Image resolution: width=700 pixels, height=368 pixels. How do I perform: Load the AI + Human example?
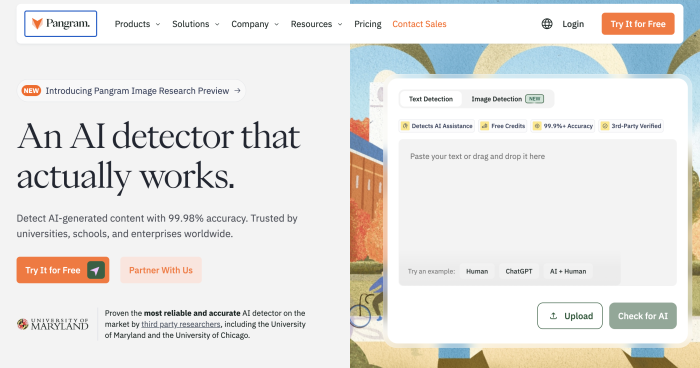tap(568, 271)
